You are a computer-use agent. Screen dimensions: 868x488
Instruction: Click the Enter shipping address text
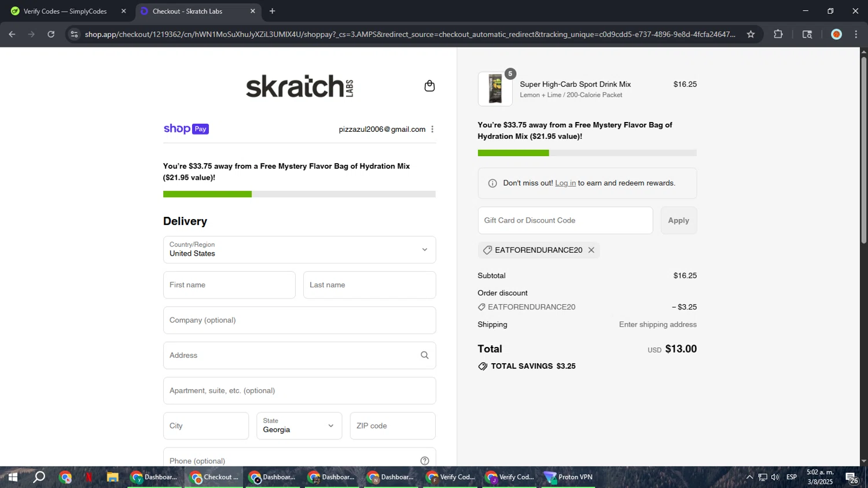click(x=658, y=324)
